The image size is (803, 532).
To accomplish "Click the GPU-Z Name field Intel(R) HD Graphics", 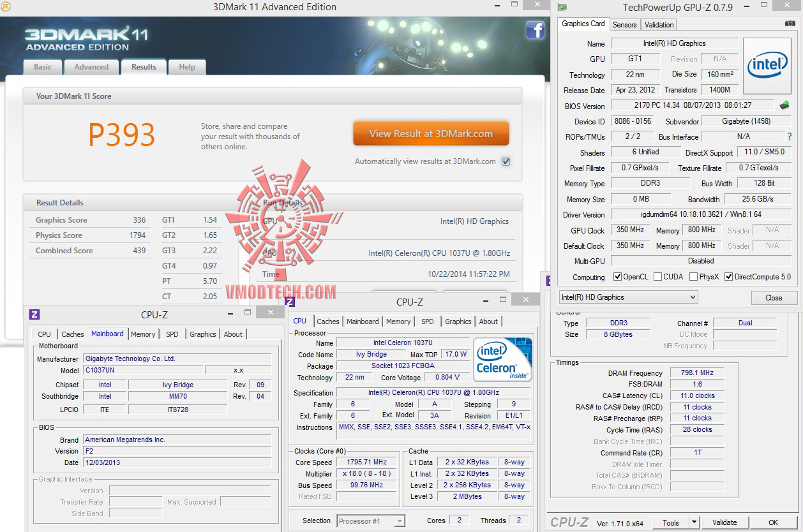I will 674,43.
